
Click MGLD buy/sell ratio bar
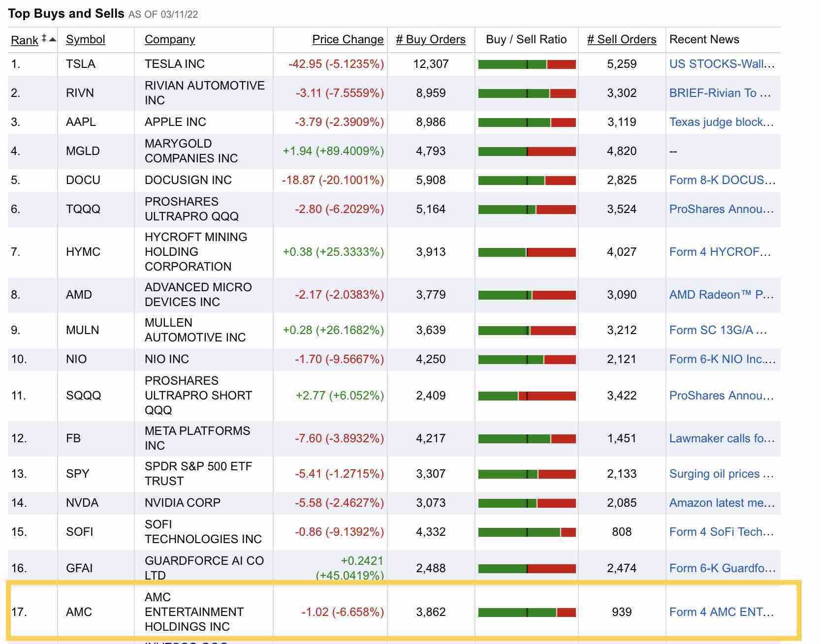click(x=527, y=152)
